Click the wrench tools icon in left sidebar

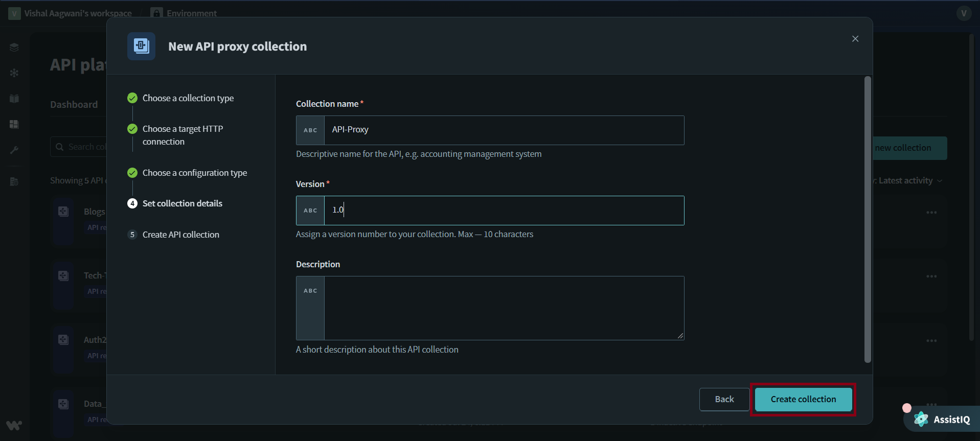coord(14,150)
